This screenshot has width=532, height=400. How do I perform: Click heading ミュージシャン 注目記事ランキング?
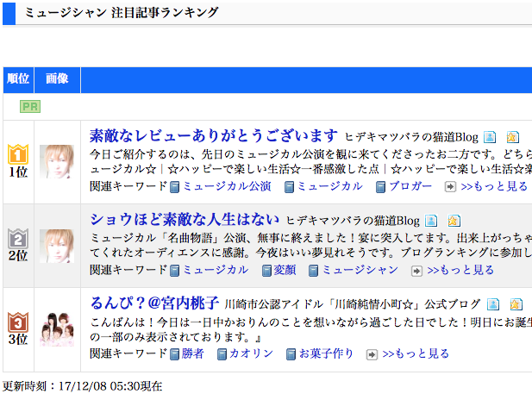click(x=122, y=13)
